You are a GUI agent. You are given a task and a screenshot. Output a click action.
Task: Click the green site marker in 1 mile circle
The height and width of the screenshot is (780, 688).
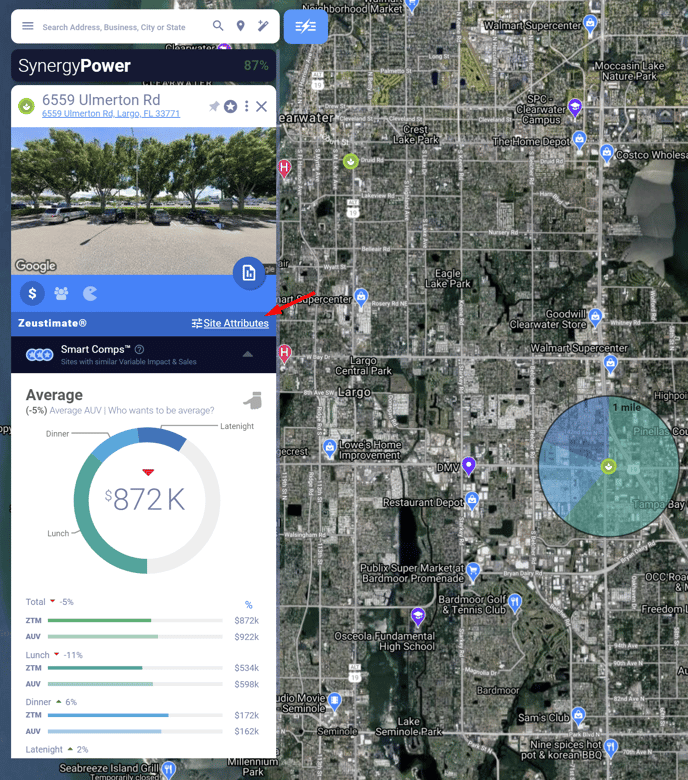click(x=608, y=467)
